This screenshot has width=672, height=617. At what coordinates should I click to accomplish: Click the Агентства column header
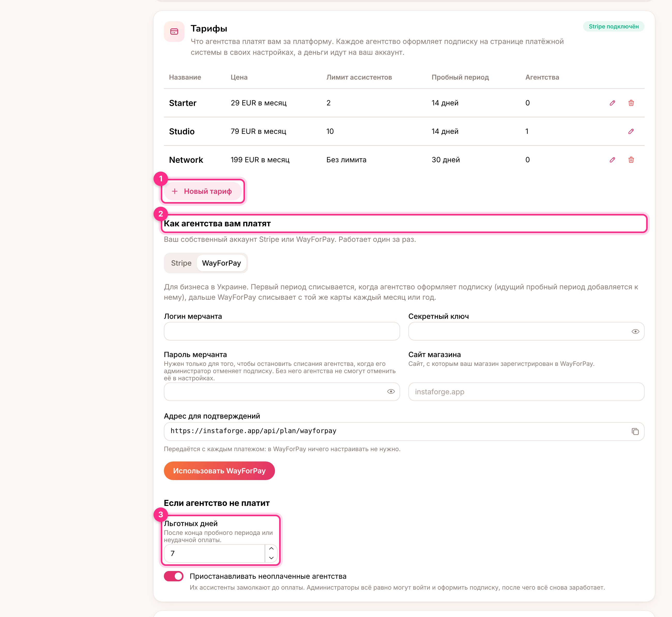(x=542, y=77)
